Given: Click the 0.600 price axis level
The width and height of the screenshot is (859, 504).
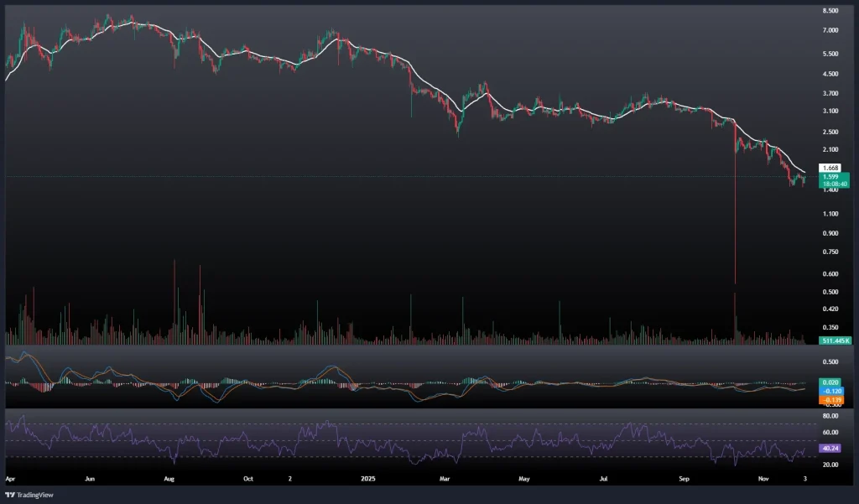Looking at the screenshot, I should [831, 274].
